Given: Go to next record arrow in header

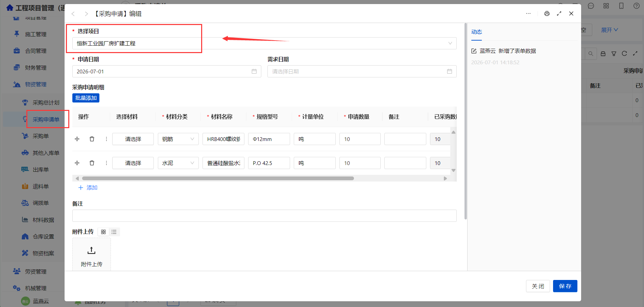Looking at the screenshot, I should [x=86, y=14].
